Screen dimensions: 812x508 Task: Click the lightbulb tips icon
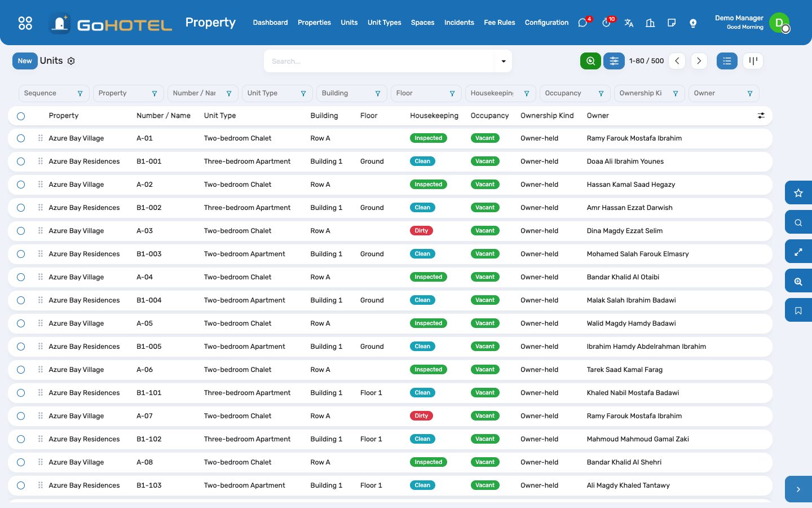693,23
